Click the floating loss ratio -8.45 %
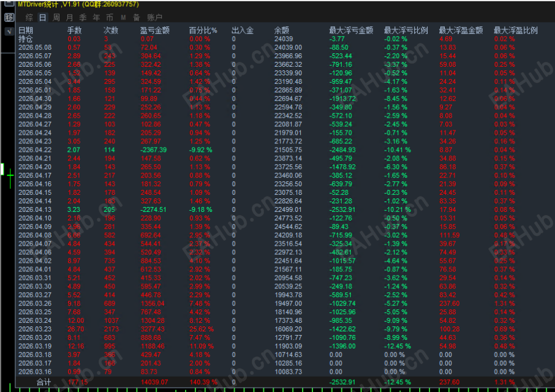Image resolution: width=555 pixels, height=392 pixels. (x=396, y=99)
